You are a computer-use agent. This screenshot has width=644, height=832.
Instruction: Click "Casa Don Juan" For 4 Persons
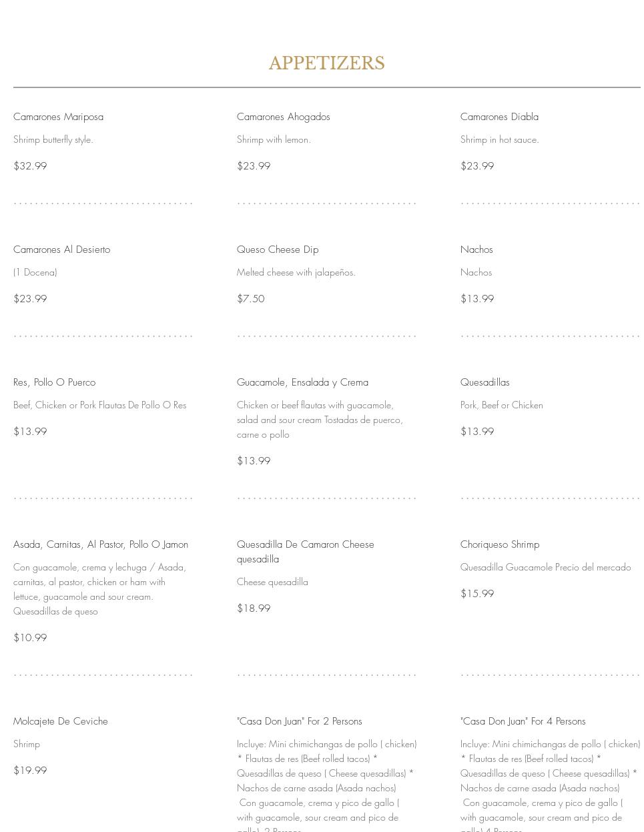[x=523, y=721]
